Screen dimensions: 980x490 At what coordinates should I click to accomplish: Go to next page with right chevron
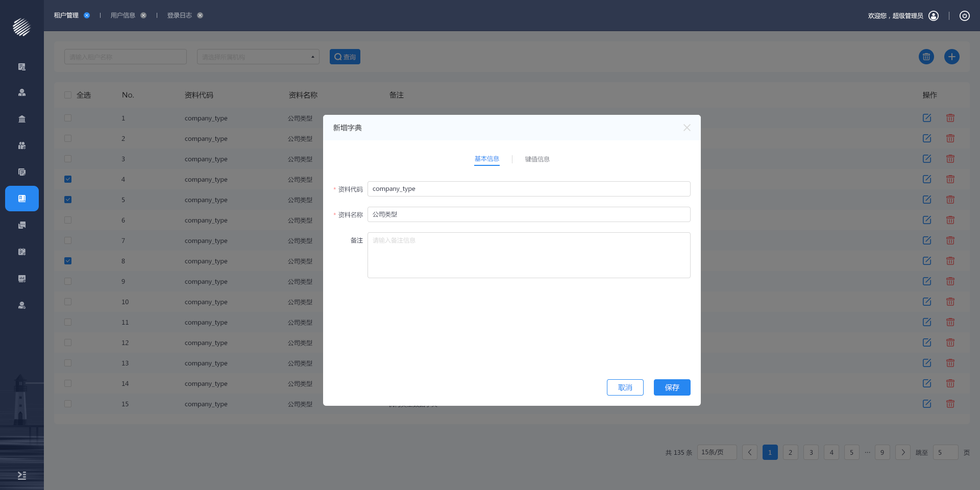[x=902, y=452]
